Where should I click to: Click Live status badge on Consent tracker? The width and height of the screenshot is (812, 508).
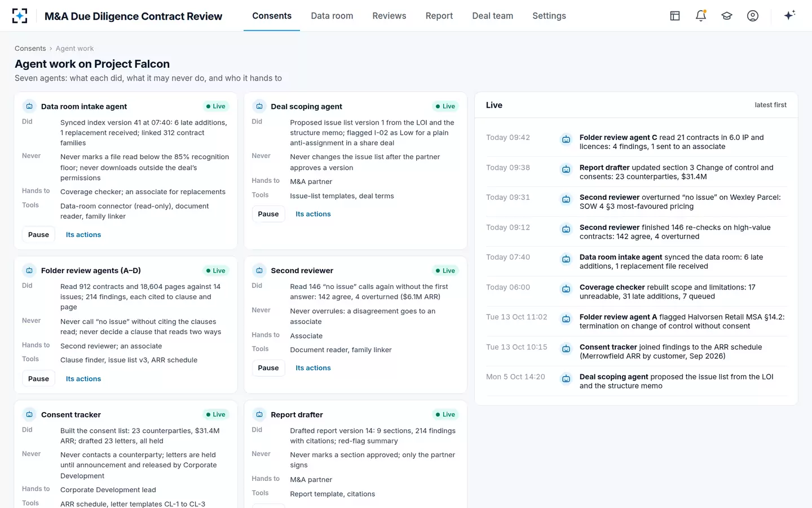[215, 414]
